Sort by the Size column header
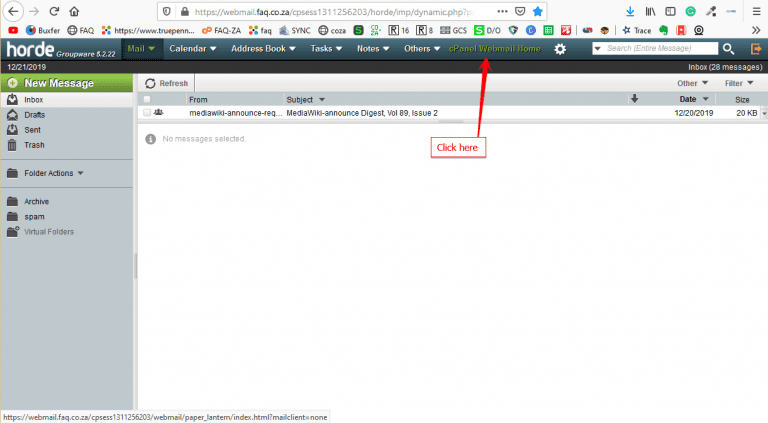This screenshot has height=423, width=768. click(x=742, y=99)
